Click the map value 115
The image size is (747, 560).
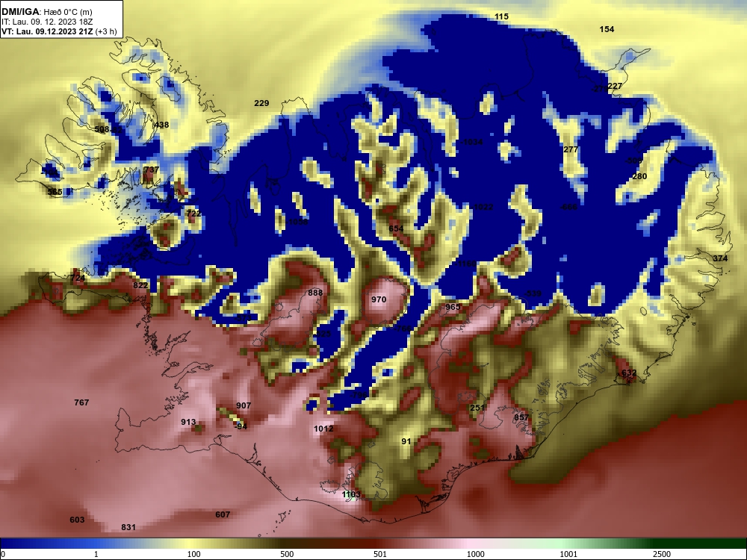tap(501, 16)
